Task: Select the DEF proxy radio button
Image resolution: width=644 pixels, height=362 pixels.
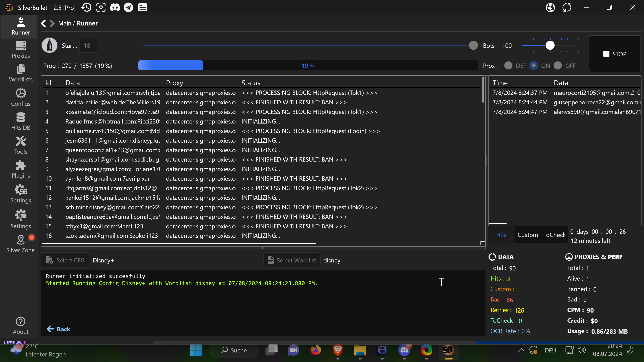Action: (508, 66)
